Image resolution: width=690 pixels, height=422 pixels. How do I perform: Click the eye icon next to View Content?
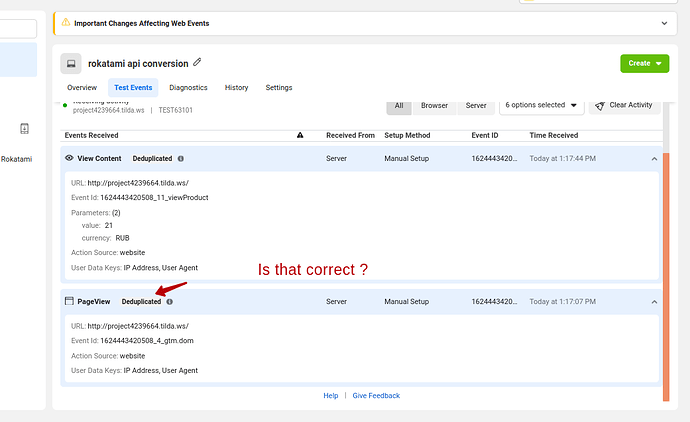[x=69, y=158]
